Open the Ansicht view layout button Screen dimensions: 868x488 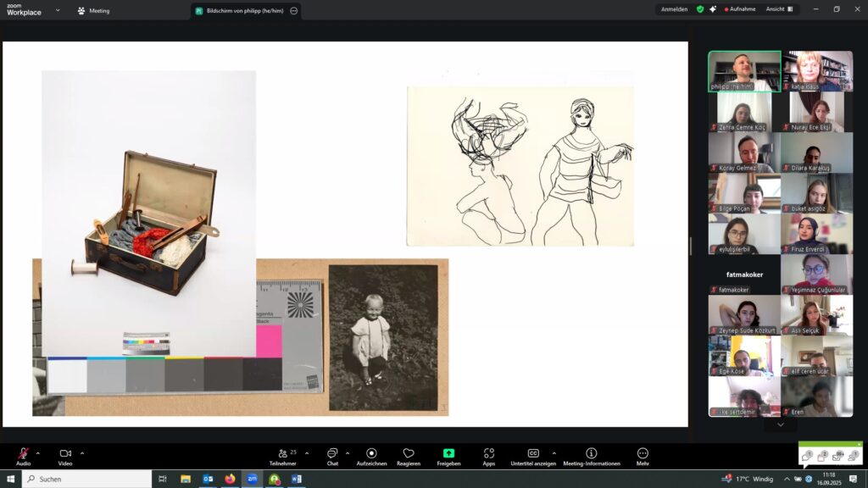(x=779, y=9)
